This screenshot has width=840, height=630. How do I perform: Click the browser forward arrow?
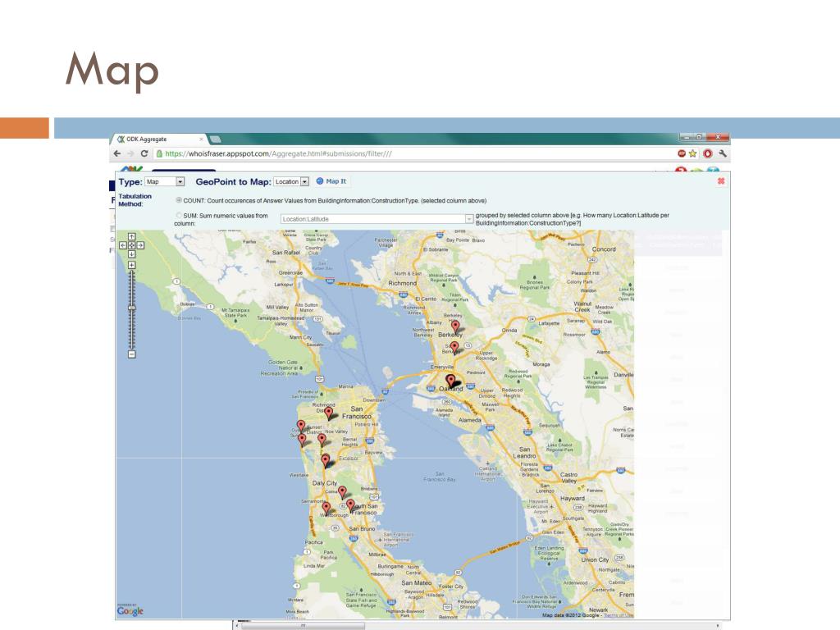[x=130, y=153]
